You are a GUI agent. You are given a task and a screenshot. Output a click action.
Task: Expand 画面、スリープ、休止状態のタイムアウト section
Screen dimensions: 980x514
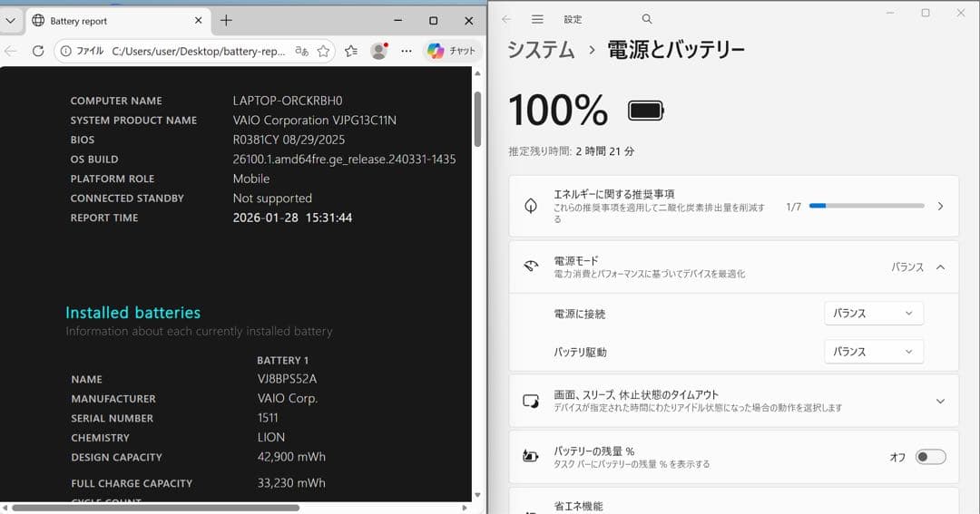(940, 401)
